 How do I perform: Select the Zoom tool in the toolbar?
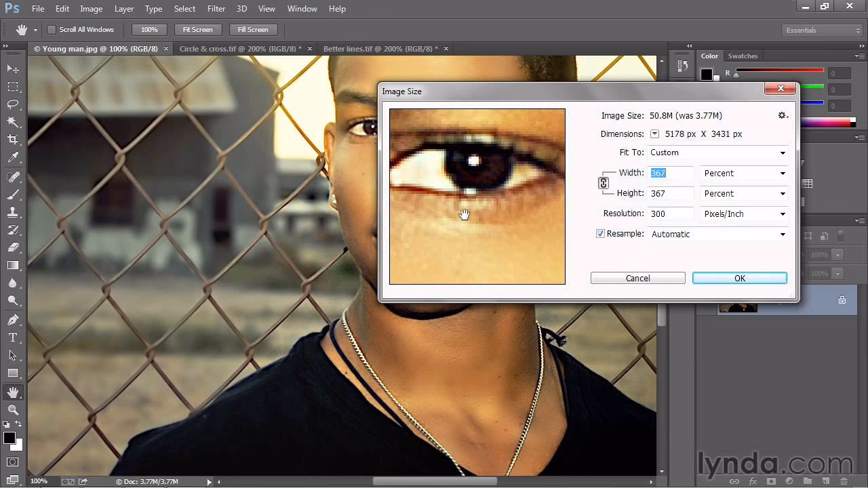click(12, 410)
